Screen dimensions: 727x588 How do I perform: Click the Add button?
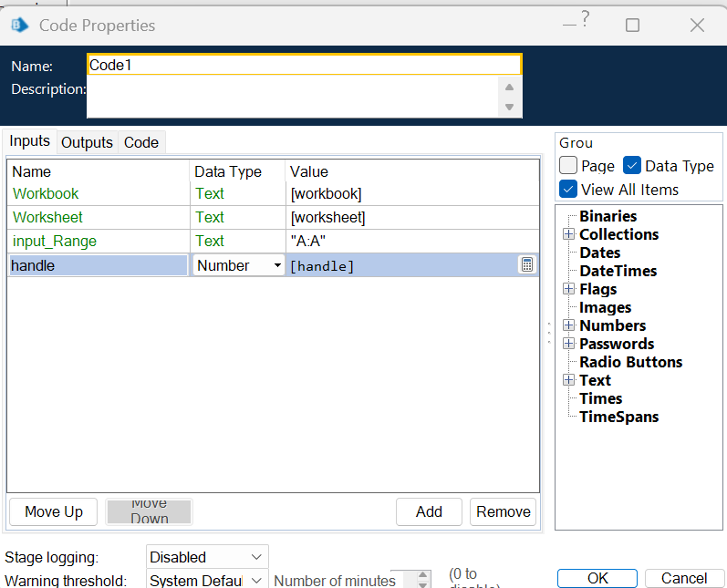pyautogui.click(x=429, y=511)
